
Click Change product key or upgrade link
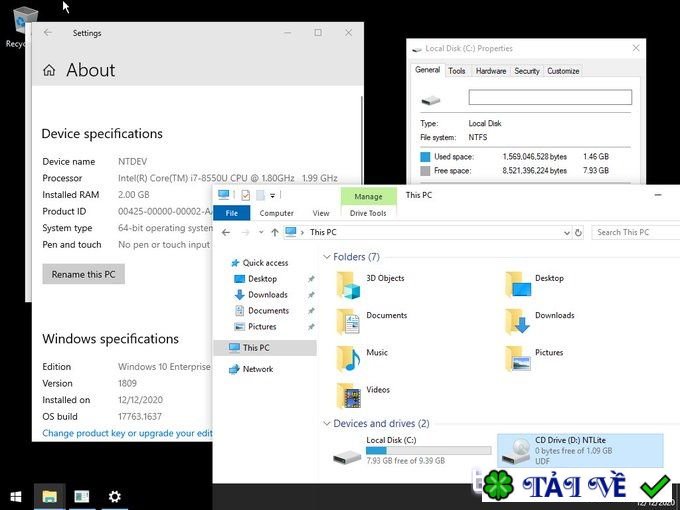coord(128,433)
